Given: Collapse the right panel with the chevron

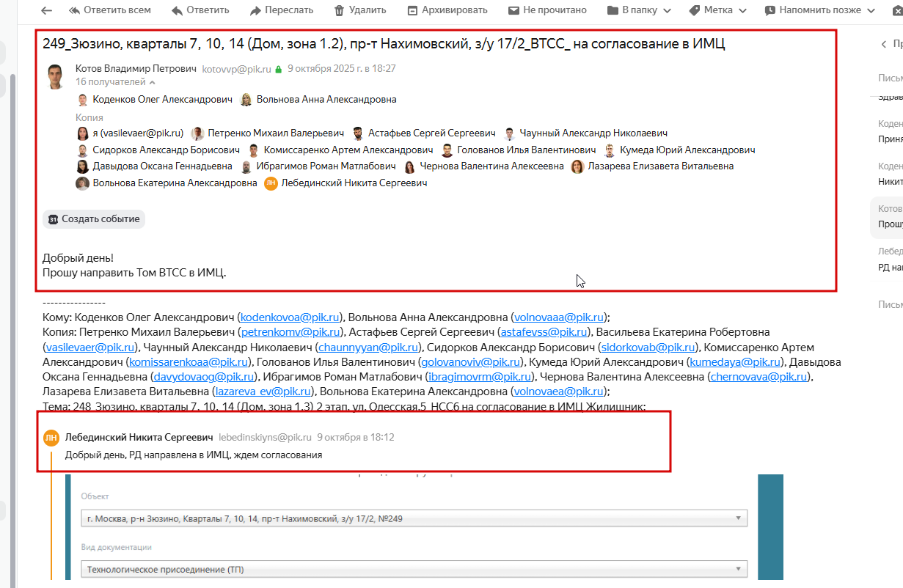Looking at the screenshot, I should click(x=883, y=45).
